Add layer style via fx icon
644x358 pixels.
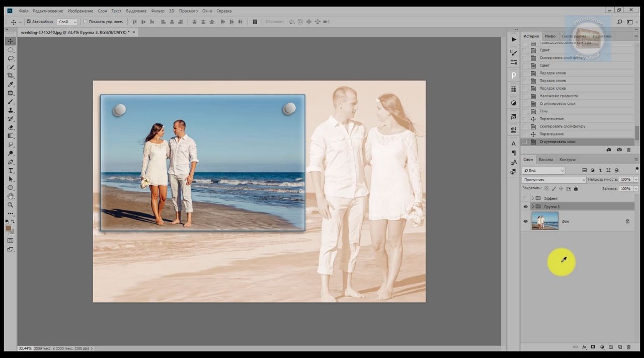(x=584, y=347)
